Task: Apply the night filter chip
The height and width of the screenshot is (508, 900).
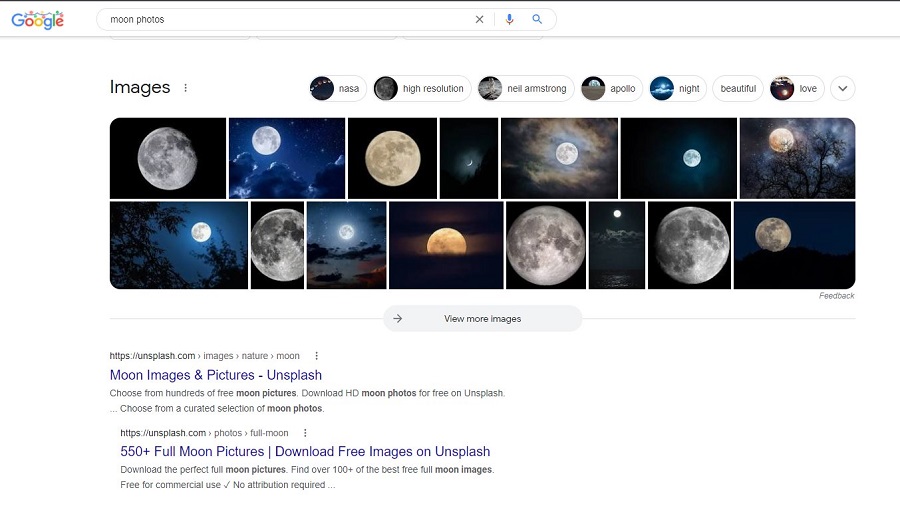Action: pos(677,88)
